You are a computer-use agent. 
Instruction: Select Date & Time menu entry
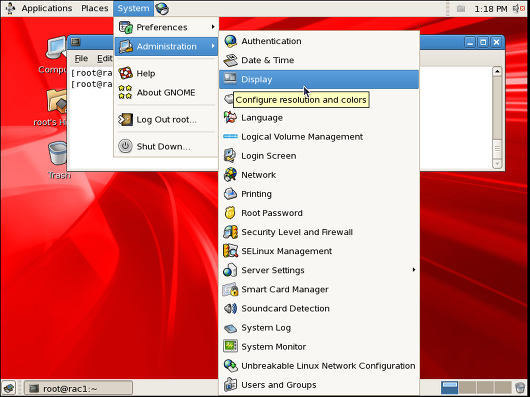[x=319, y=60]
